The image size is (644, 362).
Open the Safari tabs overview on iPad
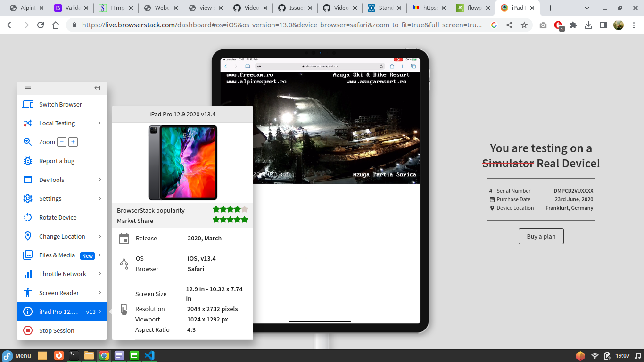pos(413,66)
